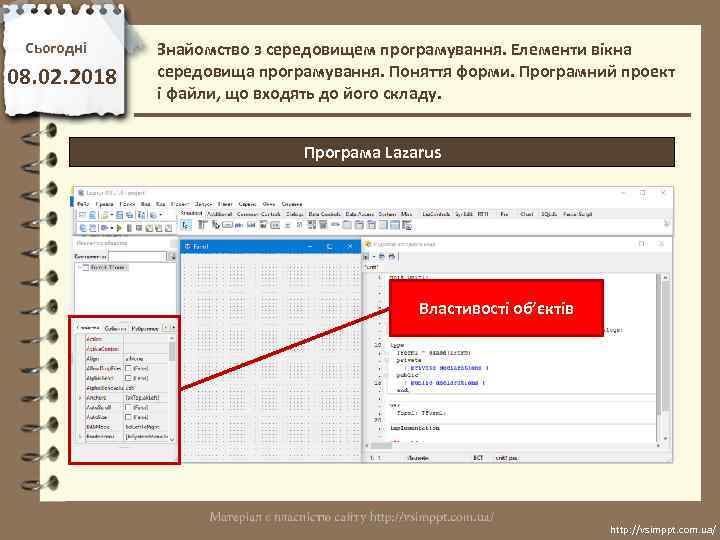Screen dimensions: 720x540
Task: Click tab scroll right arrow in Object Inspector
Action: click(173, 328)
